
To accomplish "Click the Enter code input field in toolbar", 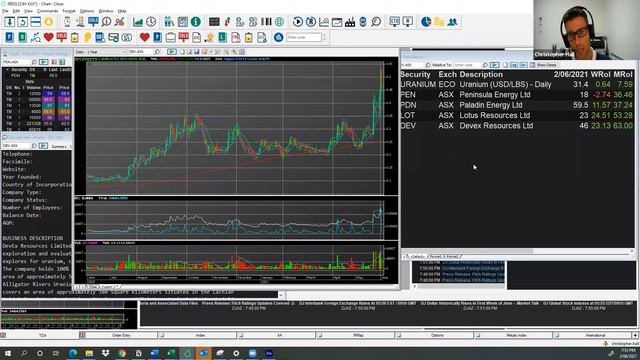I will click(304, 38).
